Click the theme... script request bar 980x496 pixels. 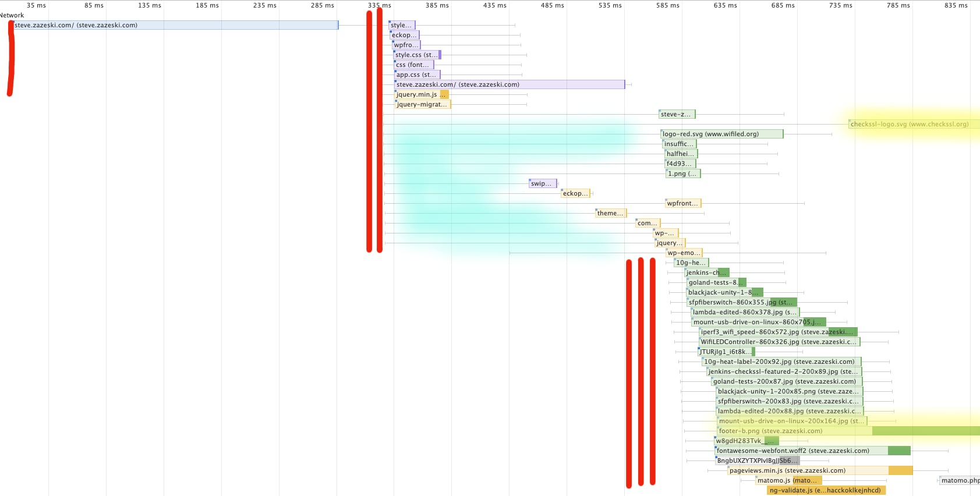point(610,213)
